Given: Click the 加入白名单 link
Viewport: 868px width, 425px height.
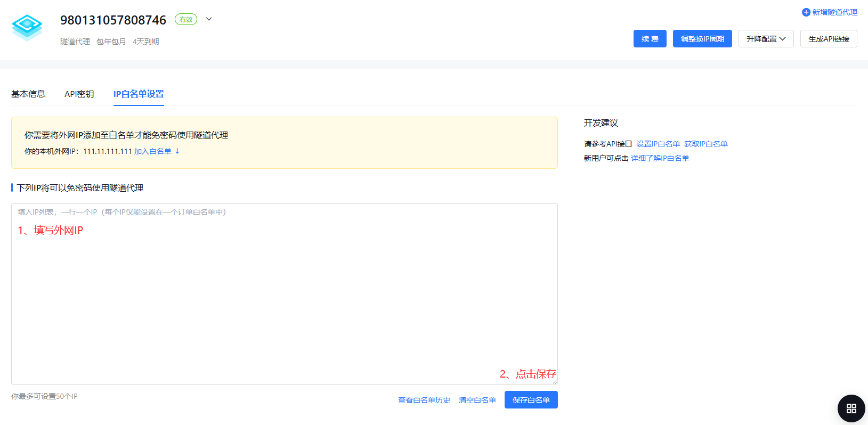Looking at the screenshot, I should (152, 151).
